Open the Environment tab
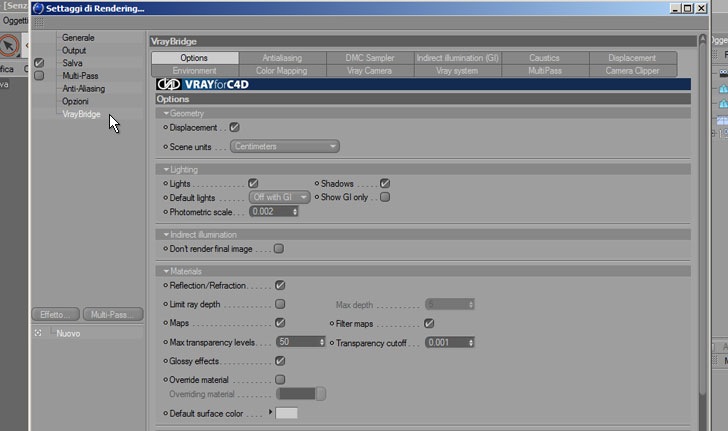The image size is (728, 431). (x=195, y=71)
